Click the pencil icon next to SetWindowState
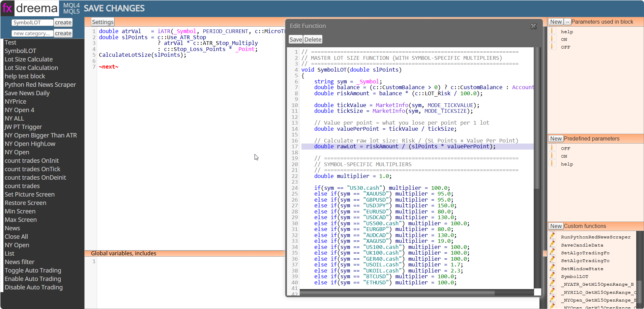Viewport: 644px width, 309px height. click(552, 268)
